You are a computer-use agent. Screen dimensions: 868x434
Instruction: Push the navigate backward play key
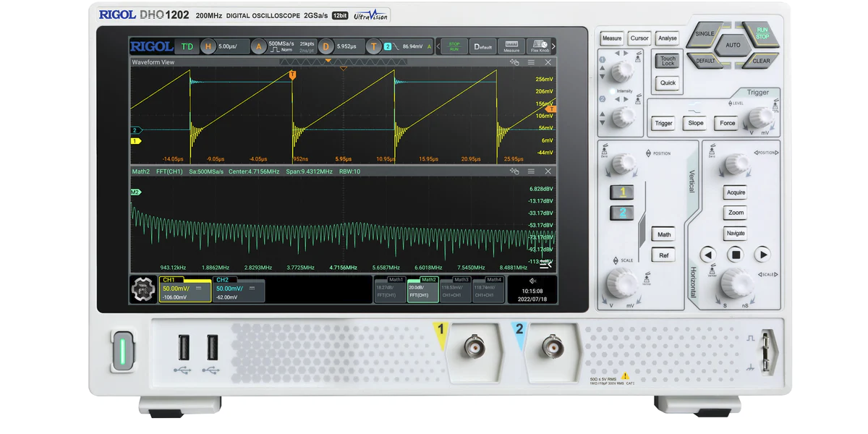tap(708, 255)
